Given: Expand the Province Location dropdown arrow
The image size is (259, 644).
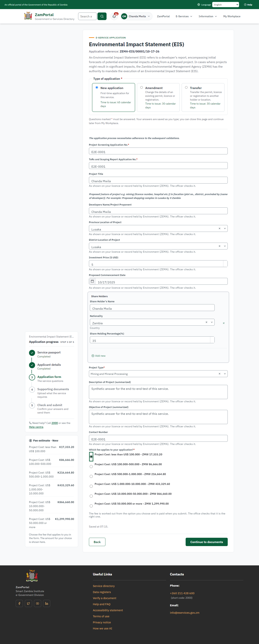Looking at the screenshot, I should [225, 228].
